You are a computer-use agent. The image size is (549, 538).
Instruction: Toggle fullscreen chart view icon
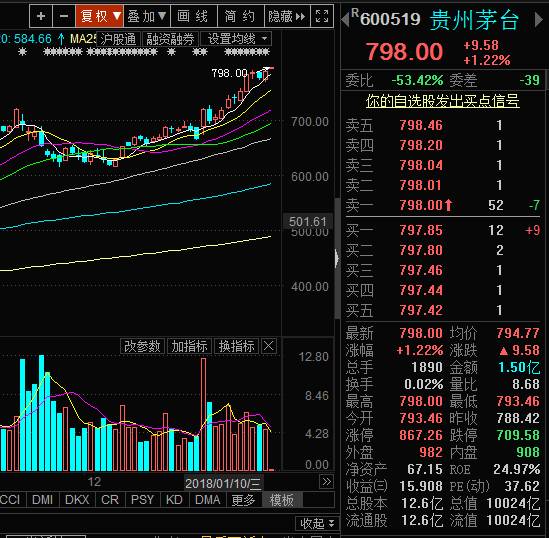(x=322, y=16)
